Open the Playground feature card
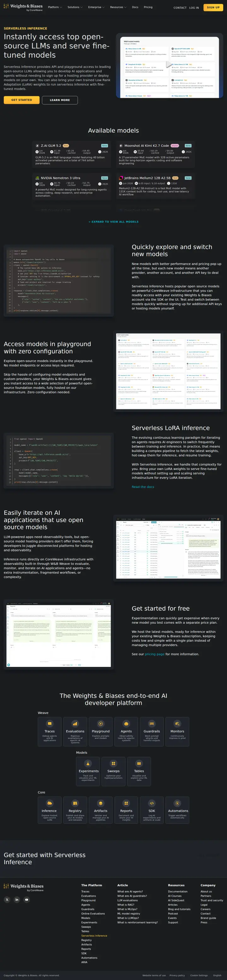 tap(100, 732)
